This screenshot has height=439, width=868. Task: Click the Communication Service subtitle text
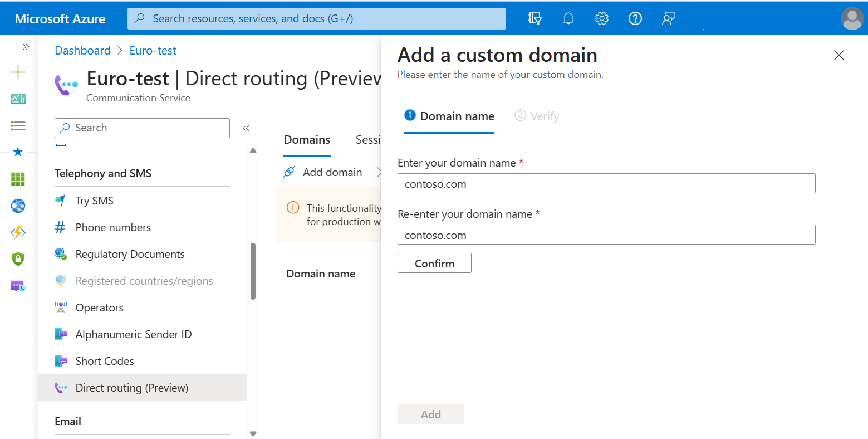[x=138, y=98]
